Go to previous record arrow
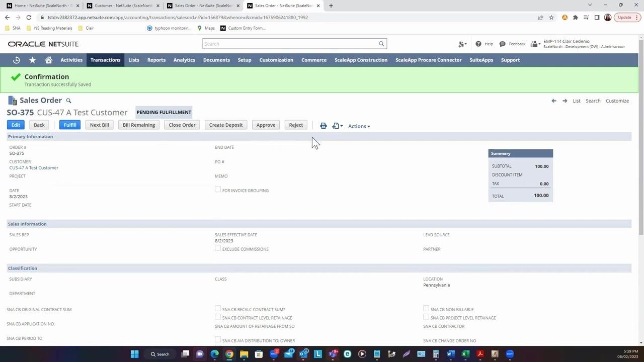 pyautogui.click(x=554, y=101)
